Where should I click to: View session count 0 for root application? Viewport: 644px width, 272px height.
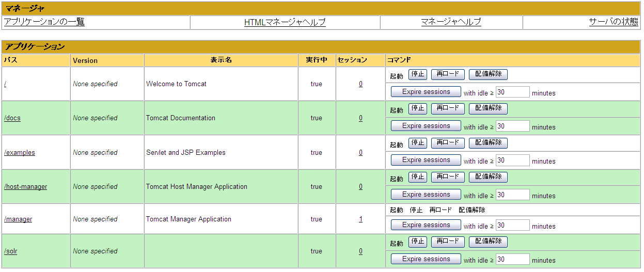tap(361, 84)
